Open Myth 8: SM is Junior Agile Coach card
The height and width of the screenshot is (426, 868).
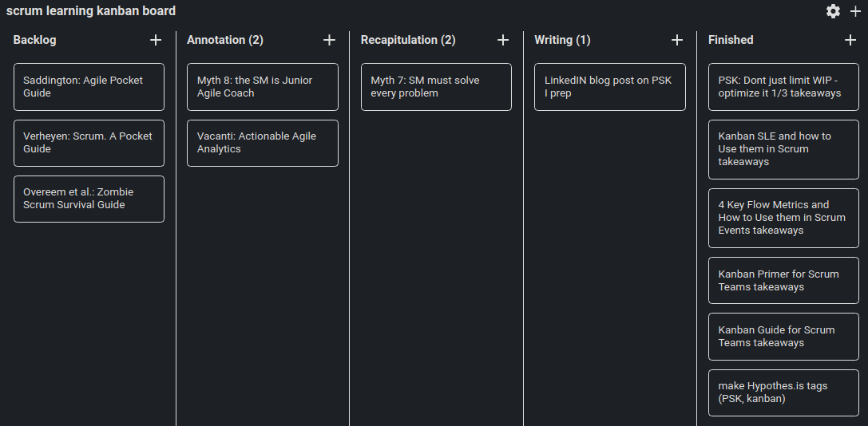pos(262,87)
